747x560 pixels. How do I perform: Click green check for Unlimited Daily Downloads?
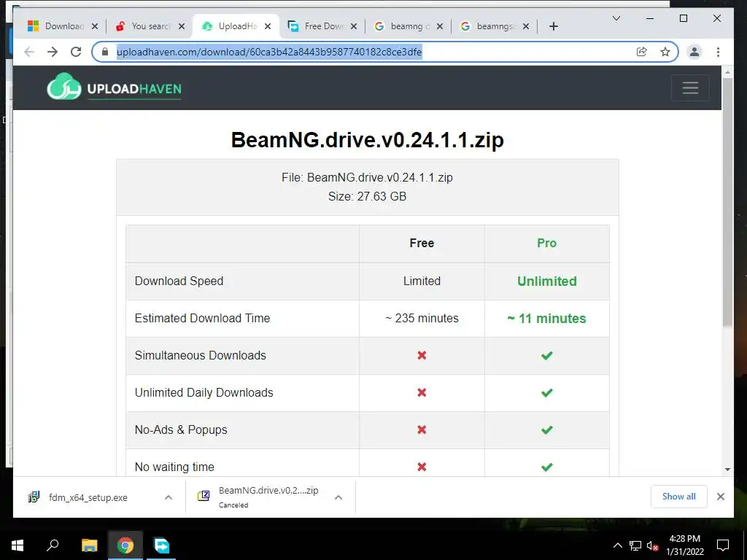pos(547,392)
